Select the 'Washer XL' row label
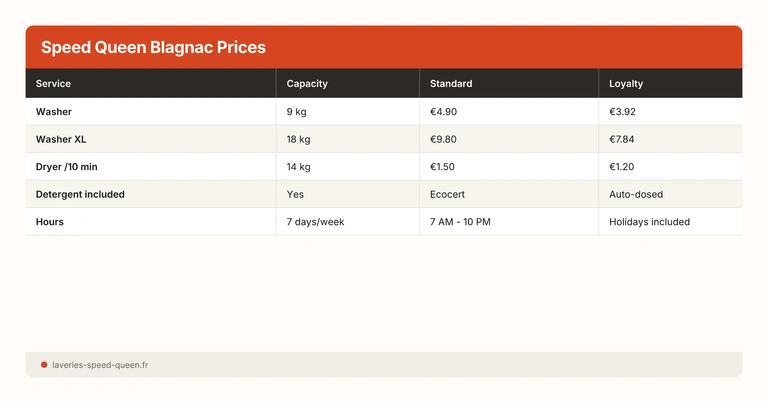Viewport: 768px width, 403px height. click(61, 139)
